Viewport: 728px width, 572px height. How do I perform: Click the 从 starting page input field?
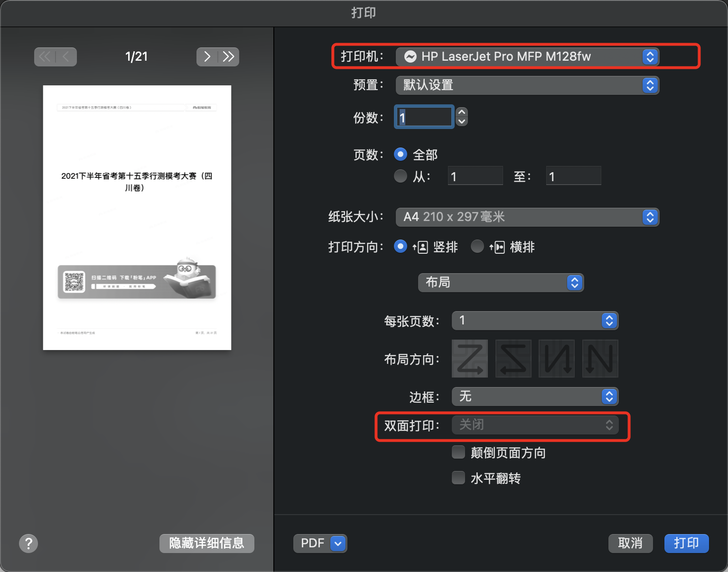[x=475, y=176]
